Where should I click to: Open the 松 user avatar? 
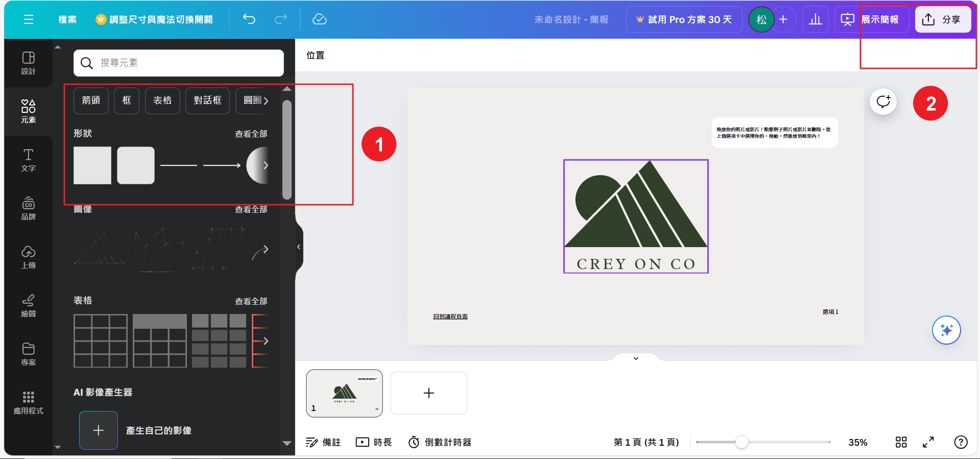tap(761, 19)
